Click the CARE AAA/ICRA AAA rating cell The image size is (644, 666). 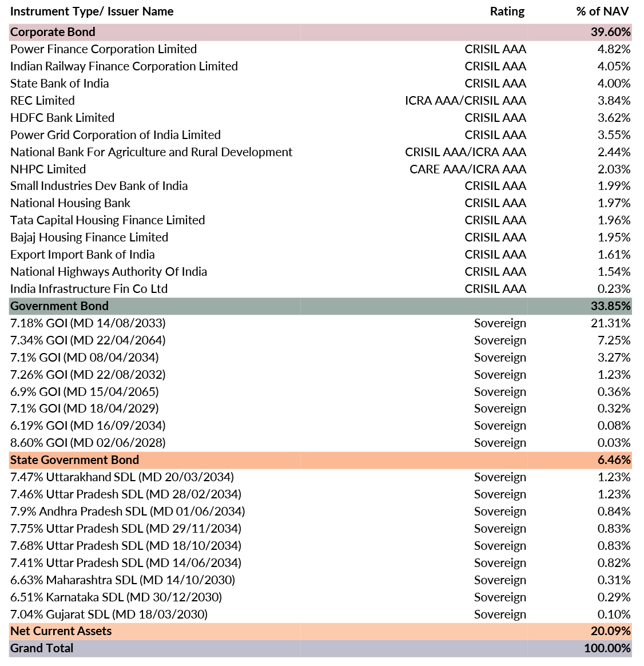point(467,169)
